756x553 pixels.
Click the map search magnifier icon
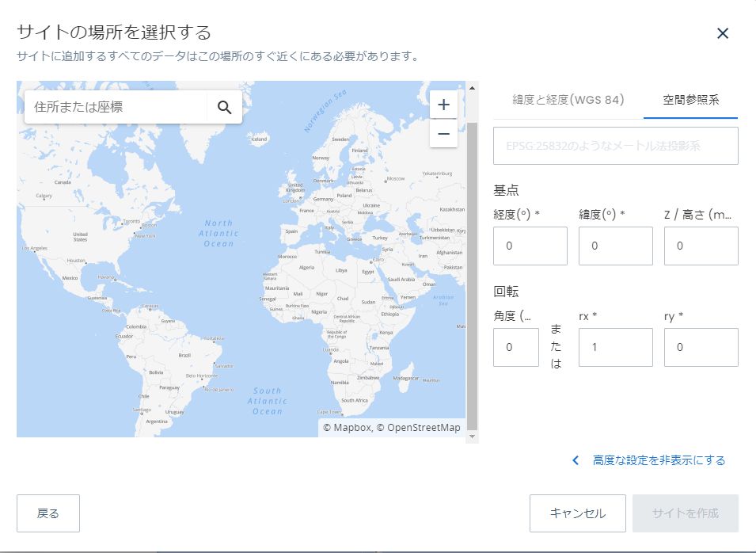[x=225, y=107]
